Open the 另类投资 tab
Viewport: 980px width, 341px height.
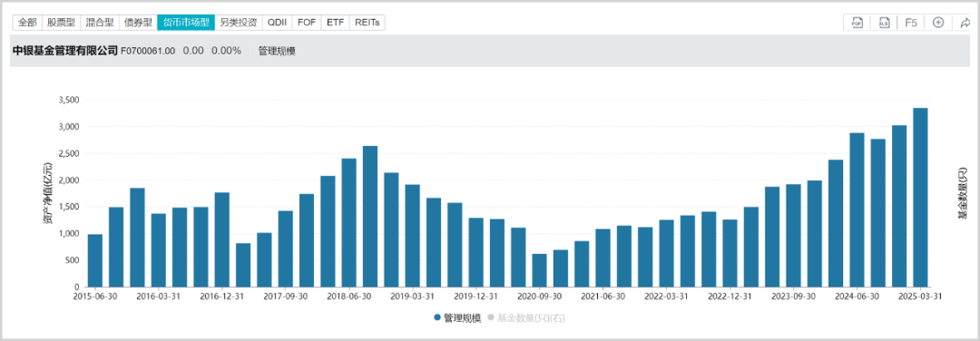point(239,23)
